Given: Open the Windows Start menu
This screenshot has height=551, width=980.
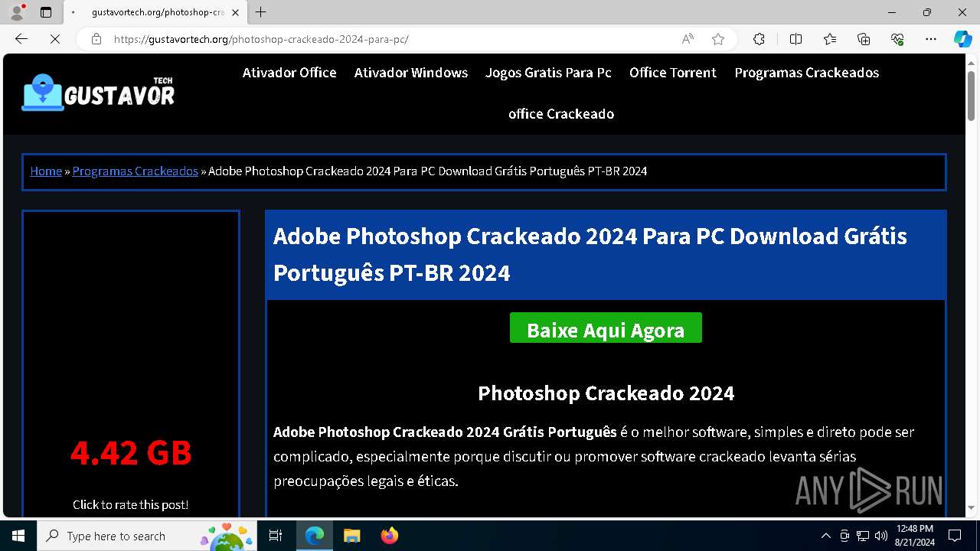Looking at the screenshot, I should 18,536.
